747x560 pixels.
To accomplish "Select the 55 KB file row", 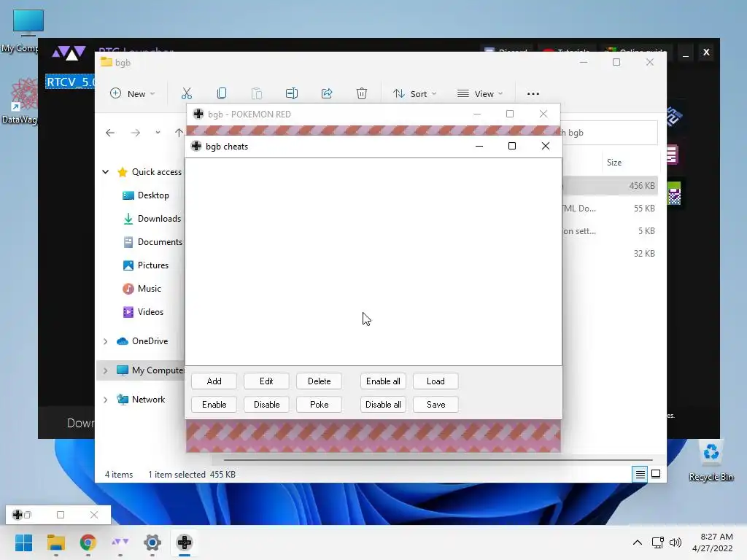I will tap(610, 208).
